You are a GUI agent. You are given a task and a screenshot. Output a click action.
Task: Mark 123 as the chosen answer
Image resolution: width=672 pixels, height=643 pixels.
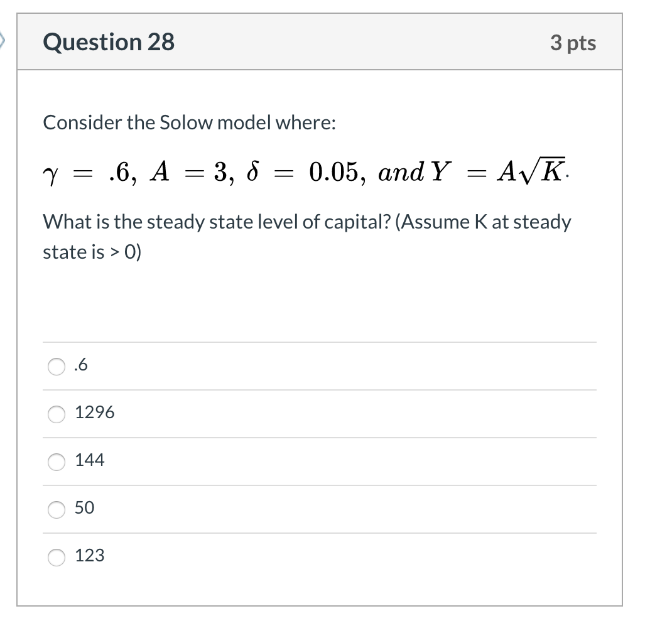pyautogui.click(x=55, y=556)
